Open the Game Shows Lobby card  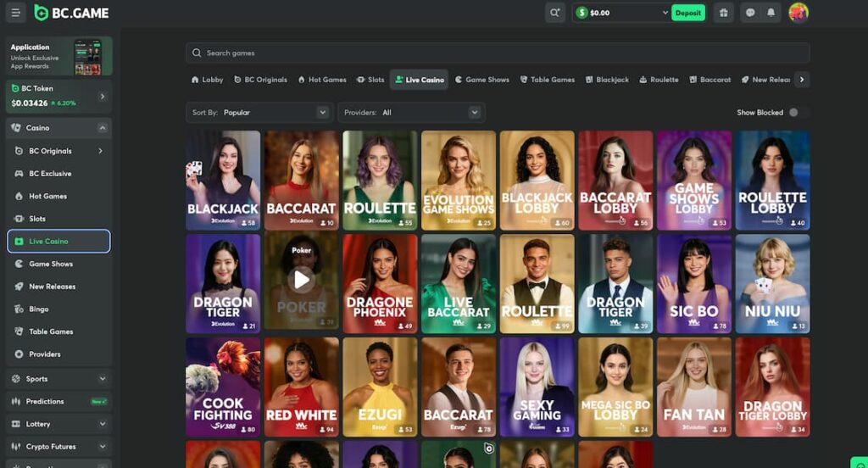(694, 181)
